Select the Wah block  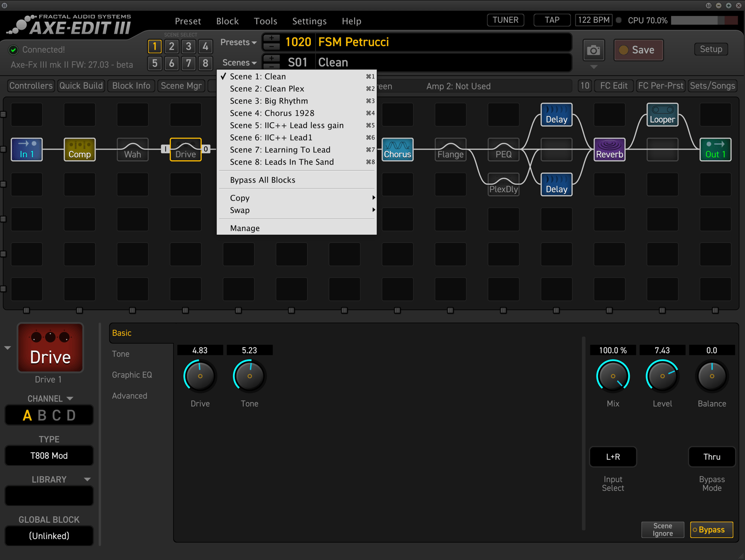[x=133, y=149]
